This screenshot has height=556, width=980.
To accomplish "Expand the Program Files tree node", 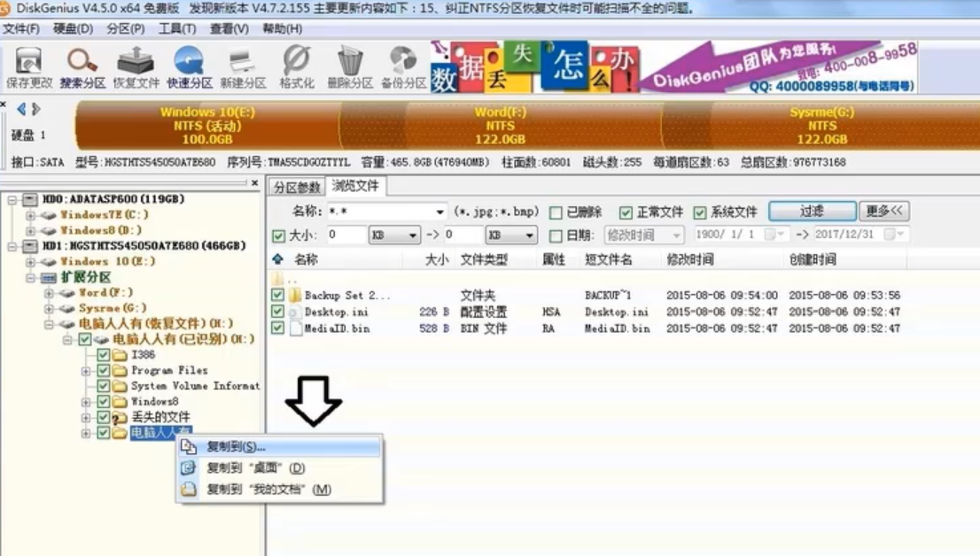I will coord(86,371).
